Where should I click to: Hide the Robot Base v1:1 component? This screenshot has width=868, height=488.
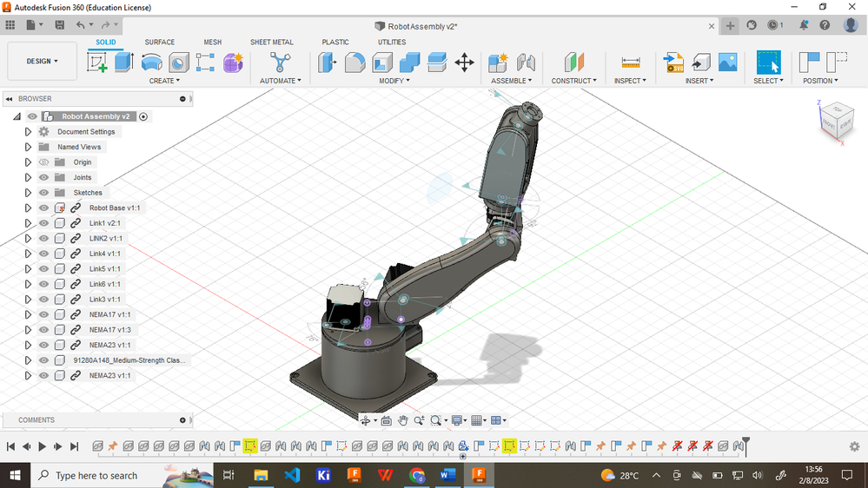(43, 208)
